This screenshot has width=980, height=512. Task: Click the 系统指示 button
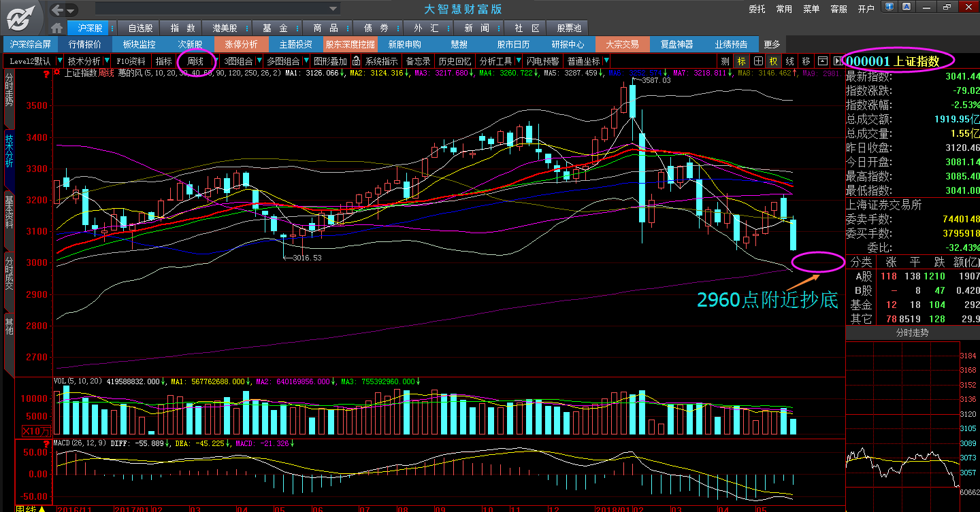(382, 61)
